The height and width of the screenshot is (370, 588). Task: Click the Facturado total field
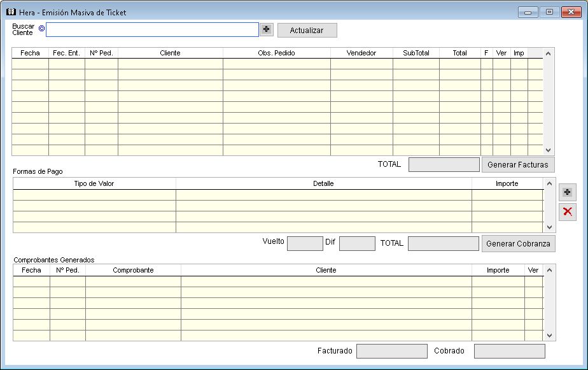coord(391,351)
